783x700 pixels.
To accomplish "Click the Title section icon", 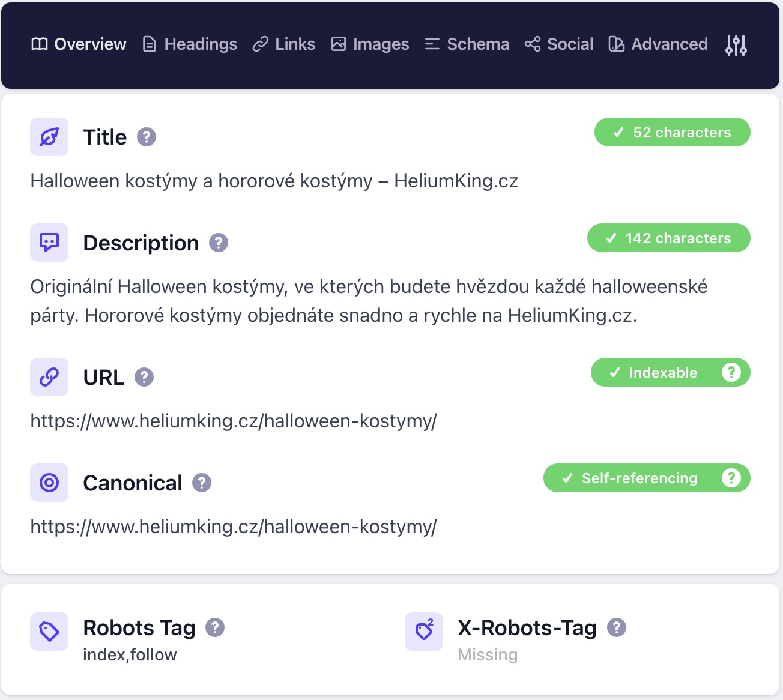I will point(49,137).
